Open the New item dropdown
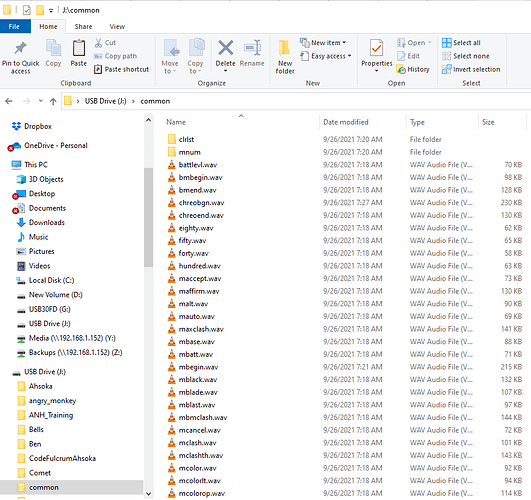The image size is (531, 500). click(323, 43)
